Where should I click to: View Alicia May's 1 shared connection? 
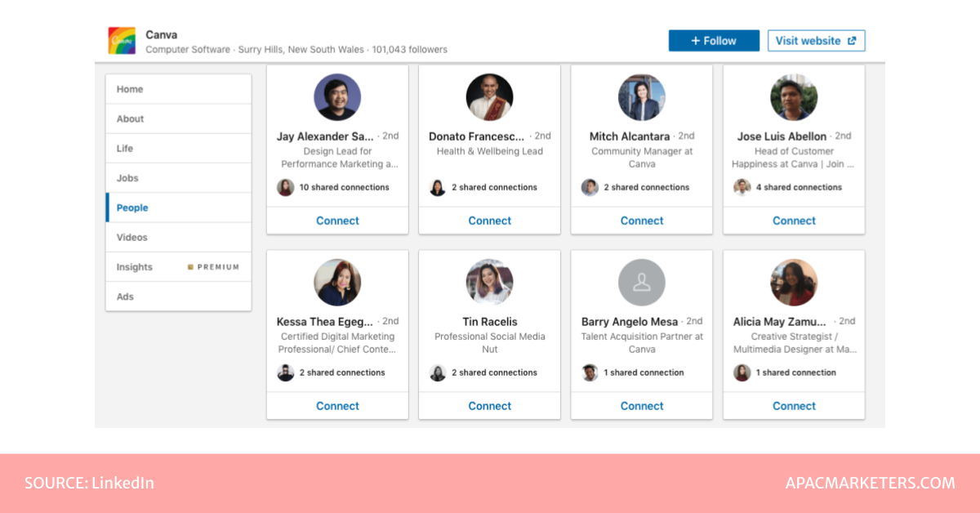(785, 372)
